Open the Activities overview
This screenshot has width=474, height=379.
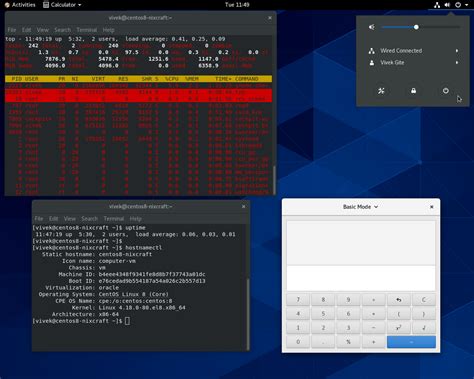click(20, 5)
